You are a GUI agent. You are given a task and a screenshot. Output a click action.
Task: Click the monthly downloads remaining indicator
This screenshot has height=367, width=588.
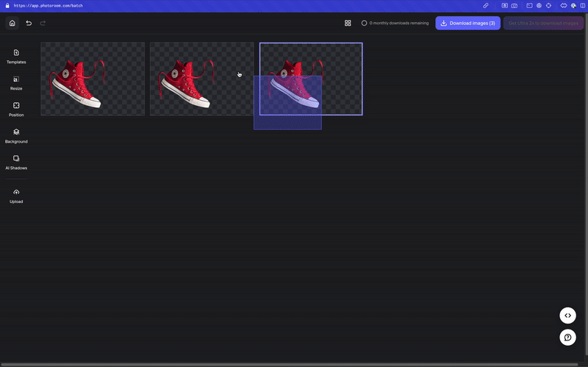click(395, 23)
